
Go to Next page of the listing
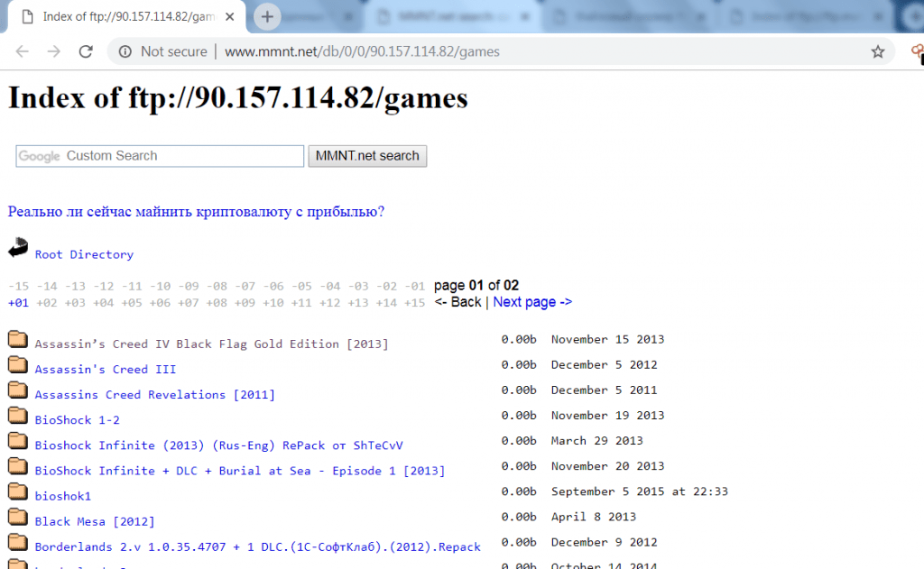click(531, 301)
